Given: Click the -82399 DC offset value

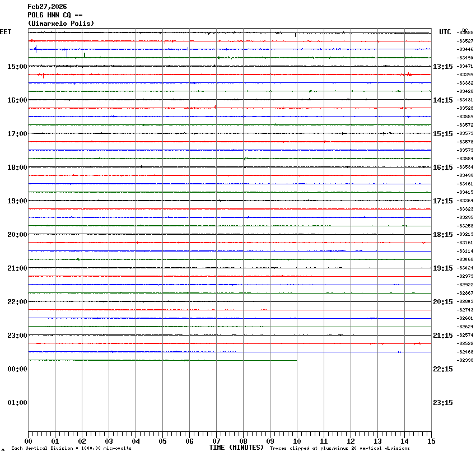Looking at the screenshot, I should point(466,360).
